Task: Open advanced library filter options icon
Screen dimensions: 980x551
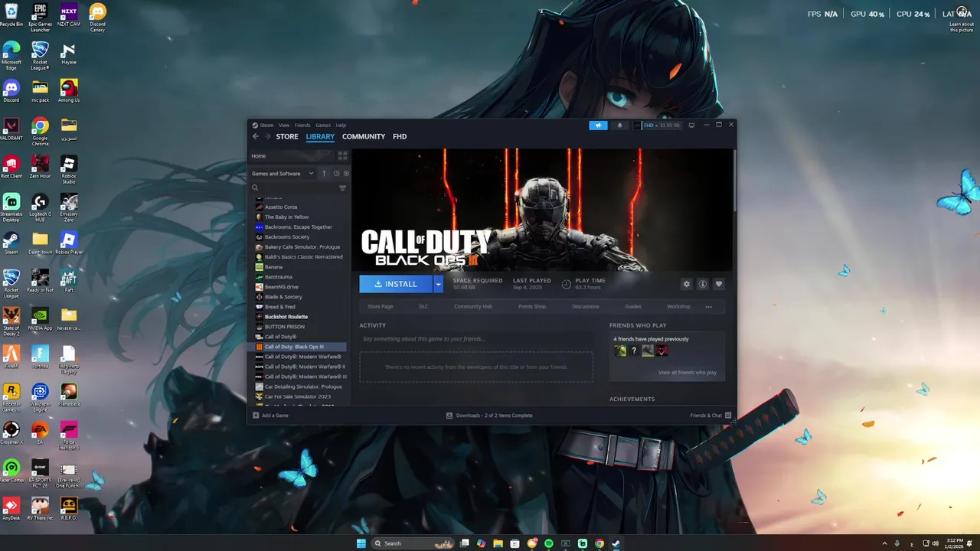Action: (x=342, y=188)
